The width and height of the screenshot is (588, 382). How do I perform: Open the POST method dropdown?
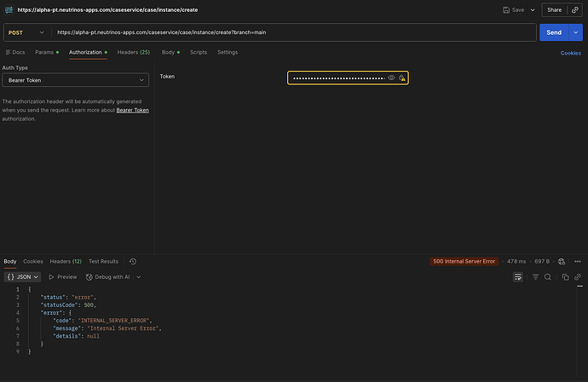point(26,32)
